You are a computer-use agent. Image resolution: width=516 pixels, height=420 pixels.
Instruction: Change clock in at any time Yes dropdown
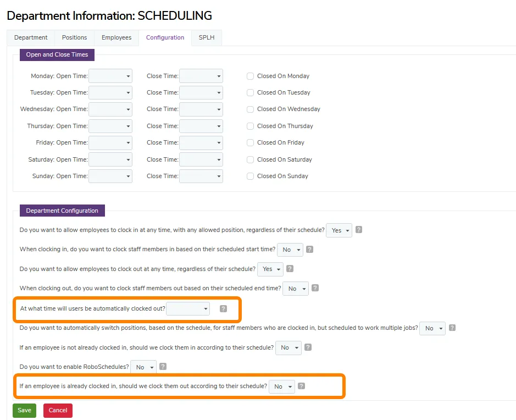pos(339,230)
